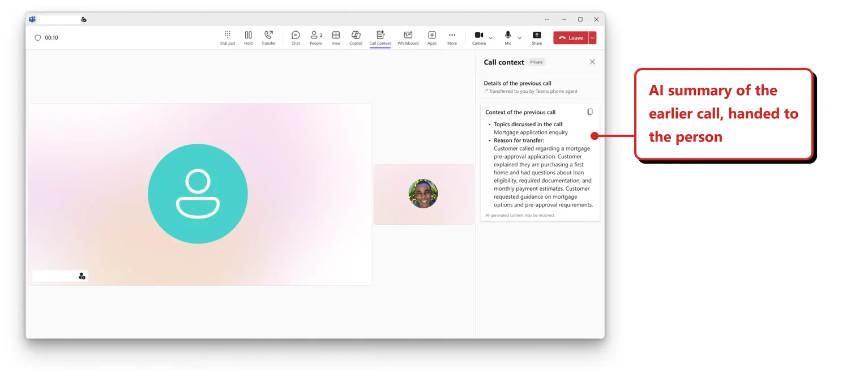Close the Call context panel

(592, 62)
